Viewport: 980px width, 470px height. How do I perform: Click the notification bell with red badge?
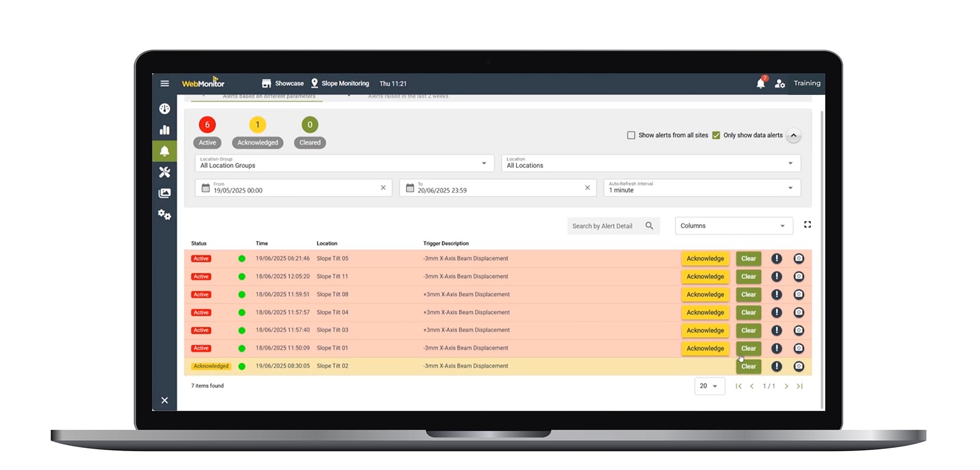(x=760, y=84)
